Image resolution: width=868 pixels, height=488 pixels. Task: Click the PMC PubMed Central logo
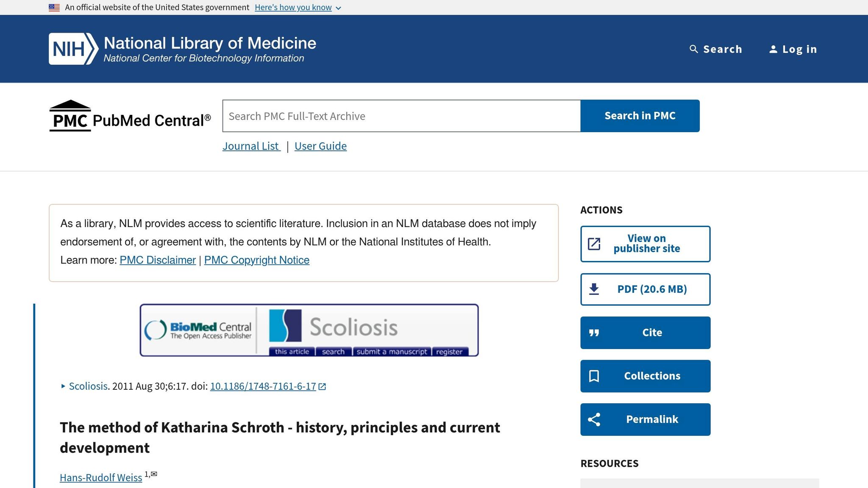130,116
